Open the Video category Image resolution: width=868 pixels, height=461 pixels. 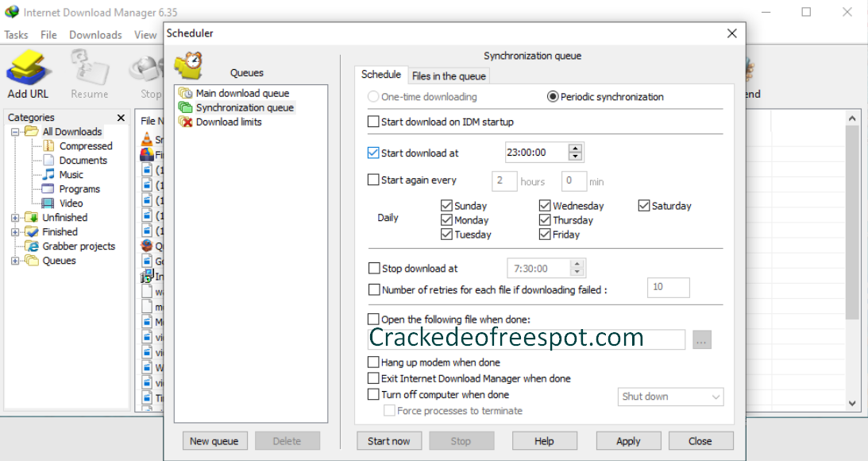(71, 203)
